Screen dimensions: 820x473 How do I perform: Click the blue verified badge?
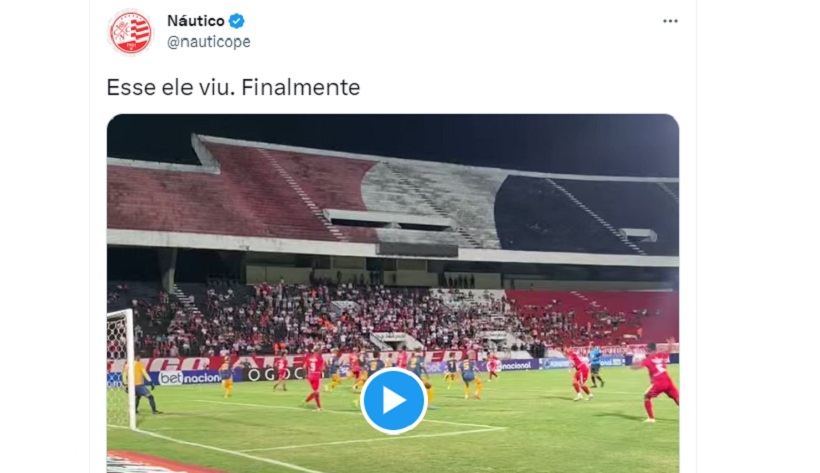click(x=237, y=21)
